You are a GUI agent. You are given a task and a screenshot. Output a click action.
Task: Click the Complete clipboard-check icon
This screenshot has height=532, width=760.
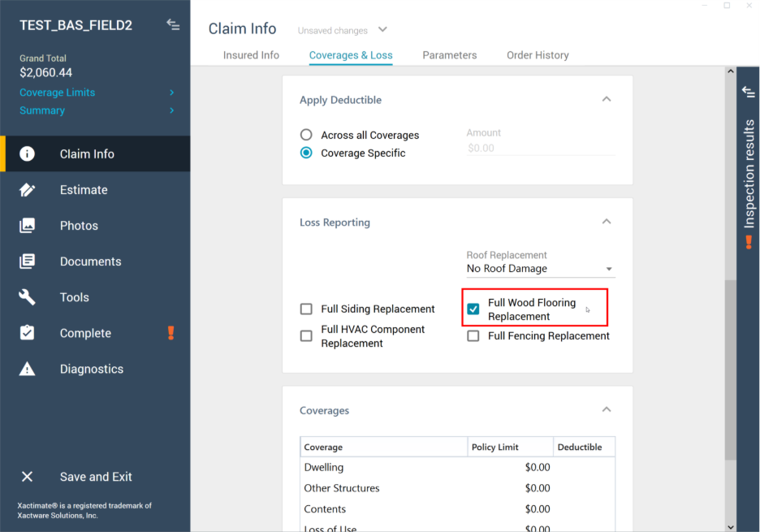[x=28, y=333]
